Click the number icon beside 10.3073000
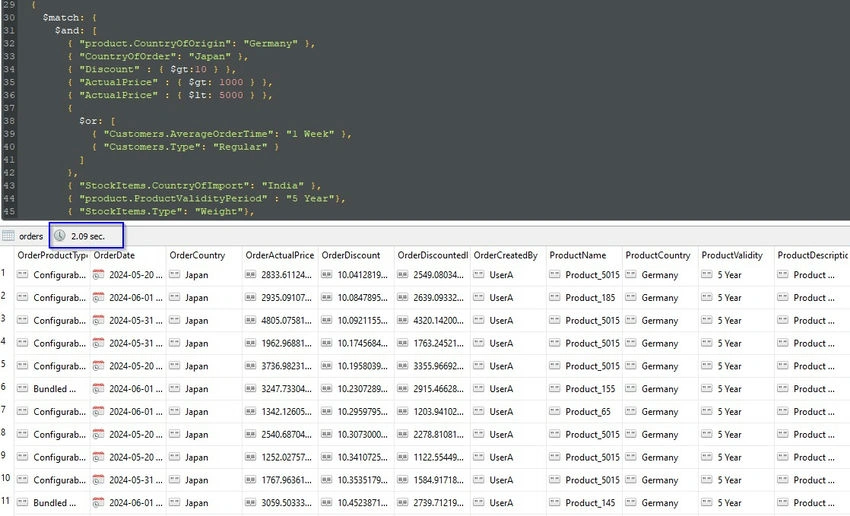This screenshot has height=516, width=850. [326, 434]
